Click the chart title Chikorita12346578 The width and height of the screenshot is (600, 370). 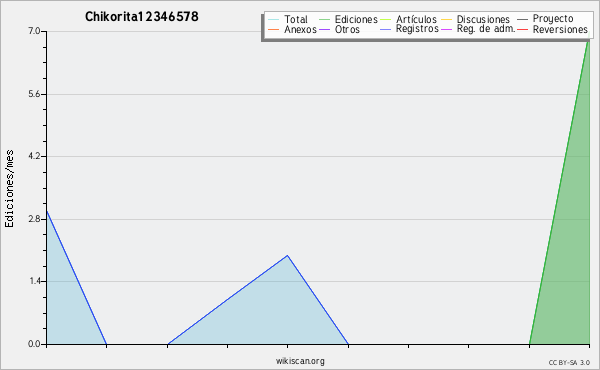tap(142, 17)
